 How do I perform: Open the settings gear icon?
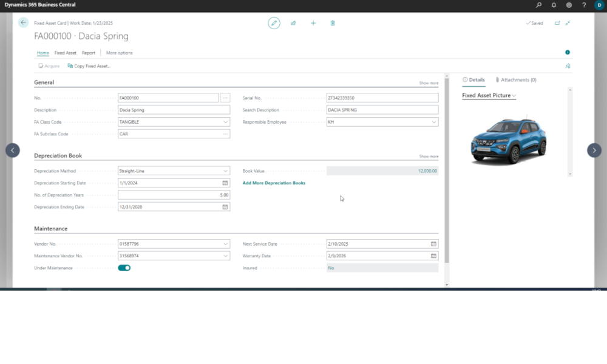(x=569, y=5)
